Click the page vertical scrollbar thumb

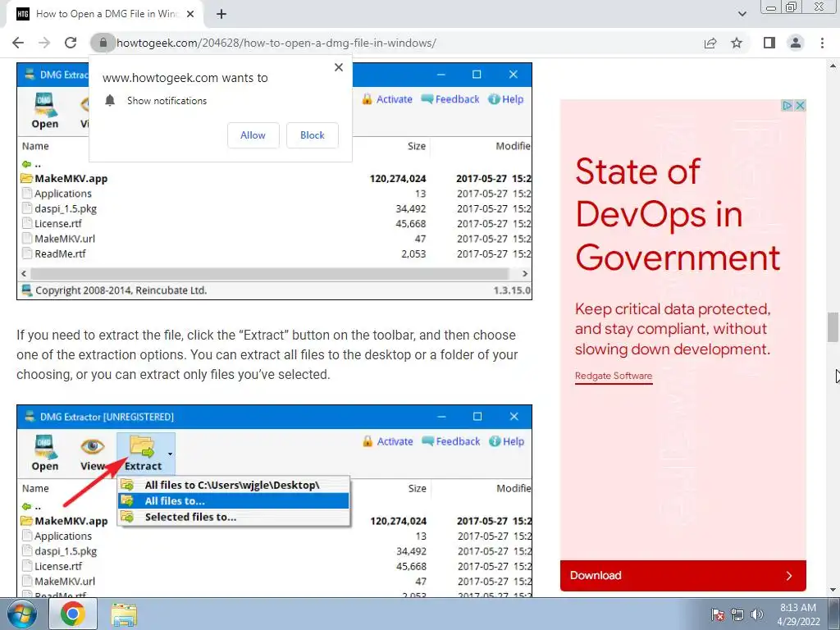pos(833,326)
